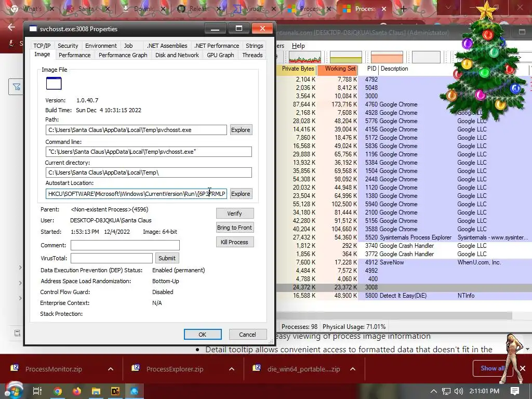The width and height of the screenshot is (532, 399).
Task: Open the Disk and Network tab
Action: (x=177, y=55)
